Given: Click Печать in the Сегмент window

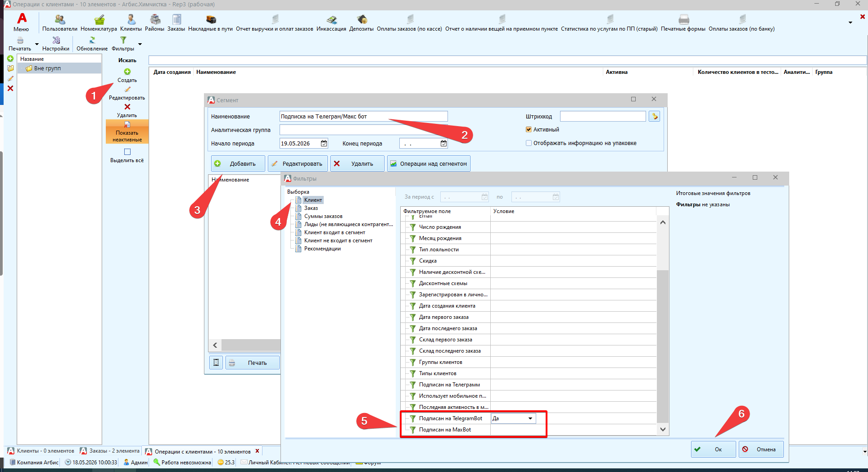Looking at the screenshot, I should pyautogui.click(x=252, y=363).
